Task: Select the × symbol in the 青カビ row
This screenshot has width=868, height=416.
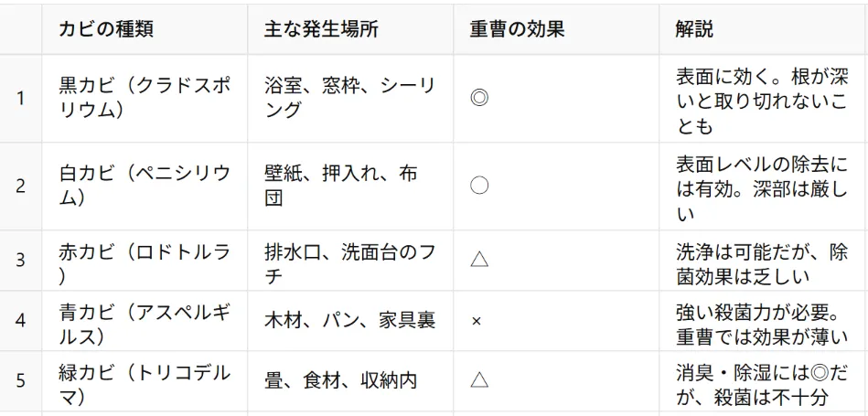Action: [476, 321]
